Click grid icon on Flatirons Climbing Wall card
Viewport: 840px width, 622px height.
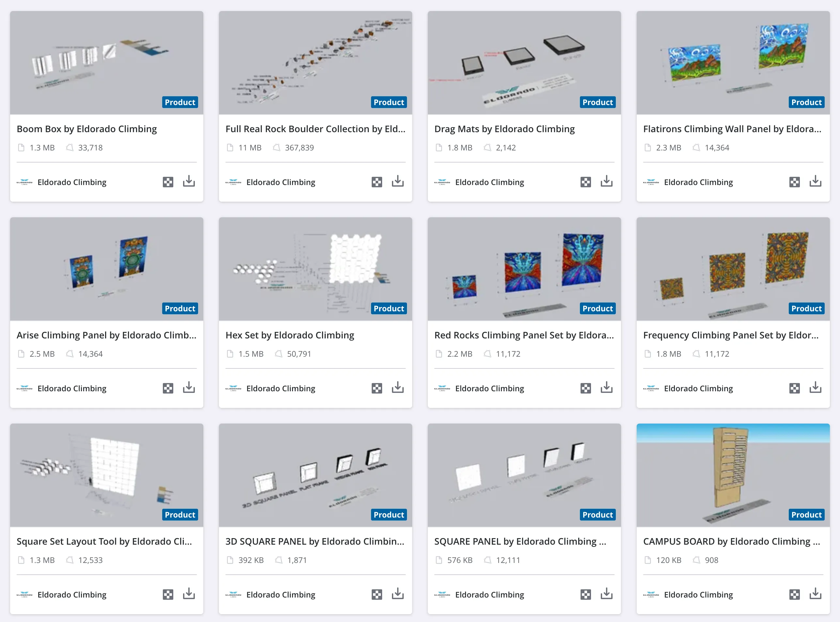click(x=794, y=182)
